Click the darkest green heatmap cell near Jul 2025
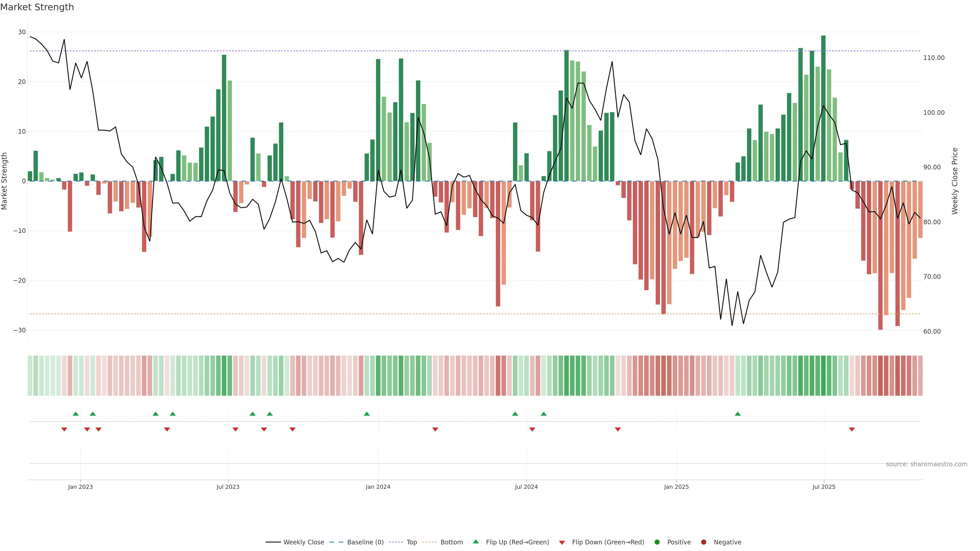Viewport: 980px width, 551px height. coord(823,375)
